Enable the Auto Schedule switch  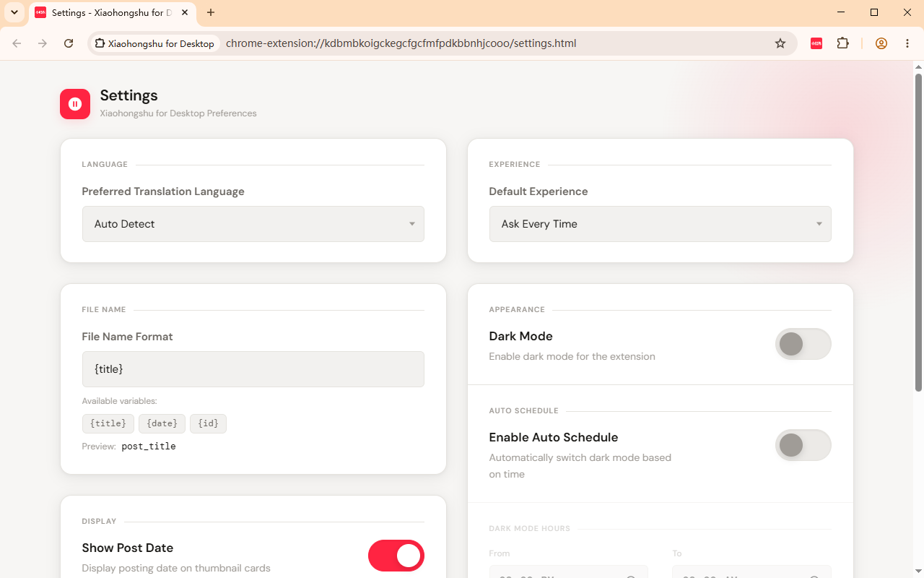(803, 445)
